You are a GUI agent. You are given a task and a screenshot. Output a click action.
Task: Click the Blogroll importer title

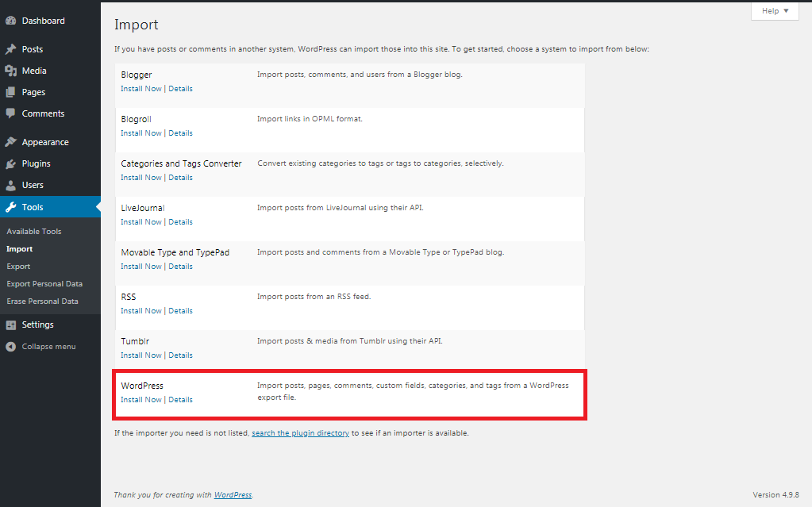(x=136, y=119)
